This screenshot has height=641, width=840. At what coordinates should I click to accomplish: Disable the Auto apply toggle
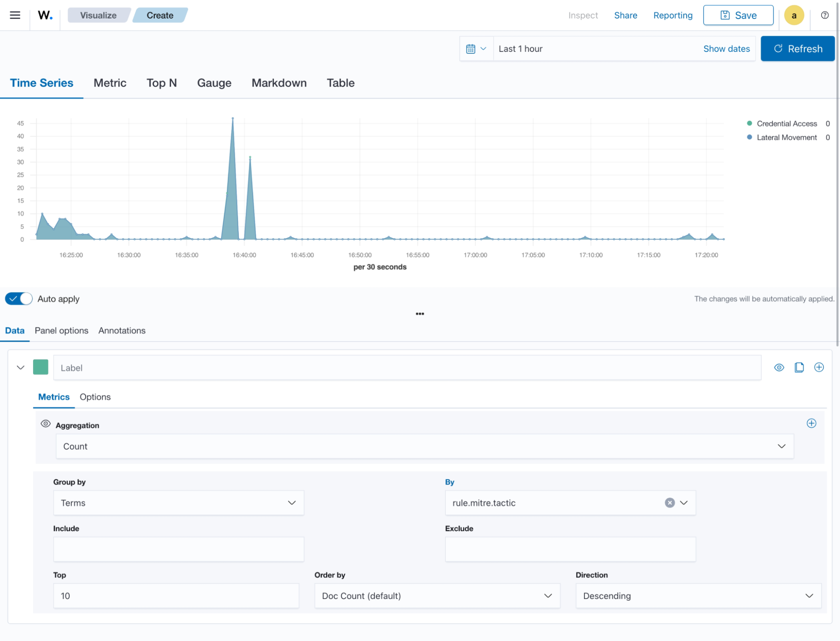pyautogui.click(x=18, y=298)
